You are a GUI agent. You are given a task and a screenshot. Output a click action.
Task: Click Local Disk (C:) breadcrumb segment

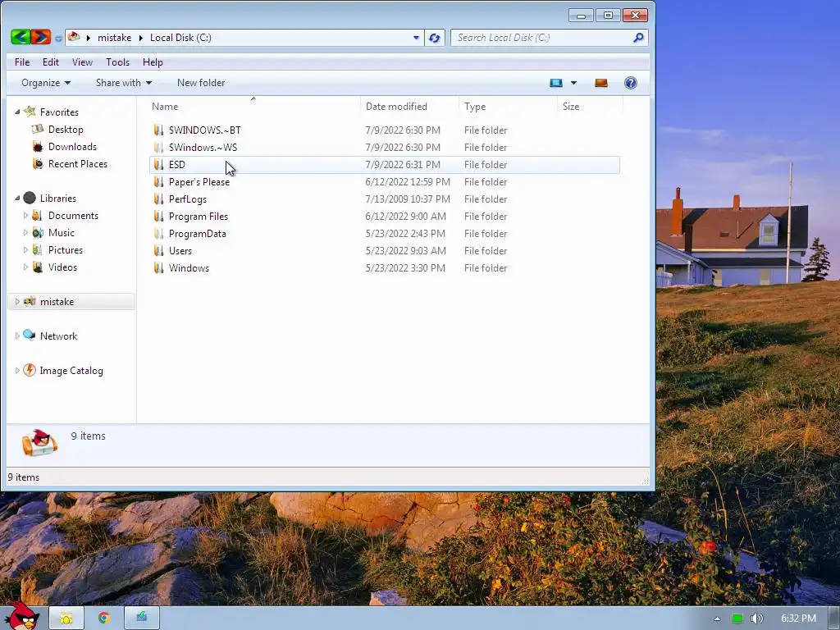point(180,38)
